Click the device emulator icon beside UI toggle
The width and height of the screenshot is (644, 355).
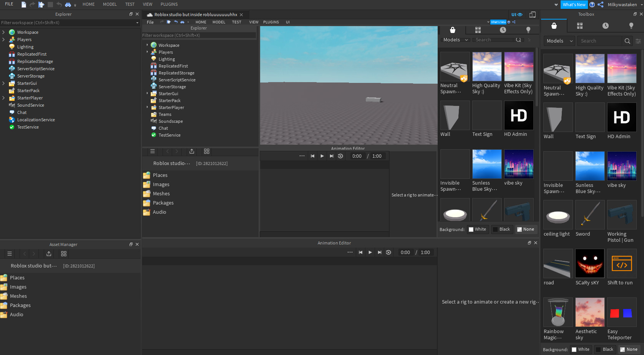click(533, 15)
